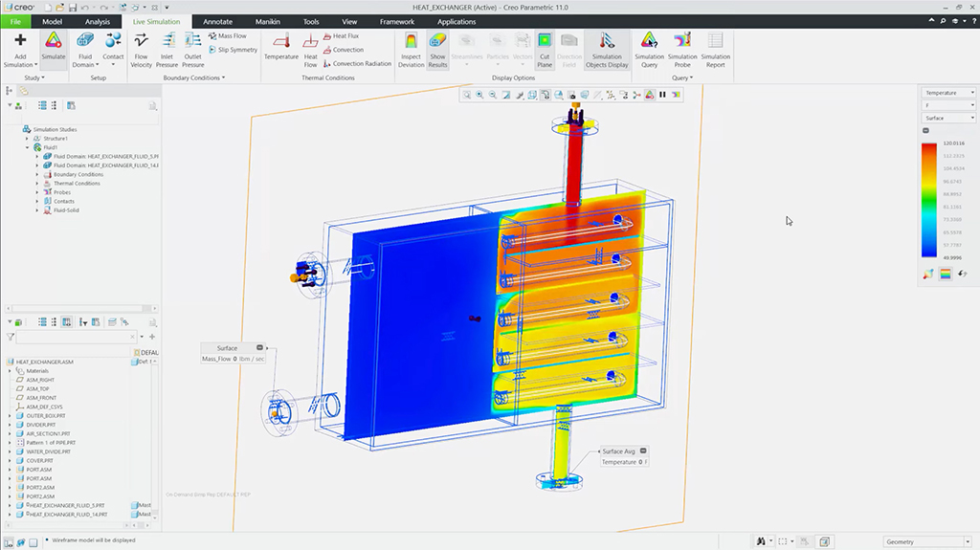
Task: Open the Surface display type dropdown
Action: (948, 118)
